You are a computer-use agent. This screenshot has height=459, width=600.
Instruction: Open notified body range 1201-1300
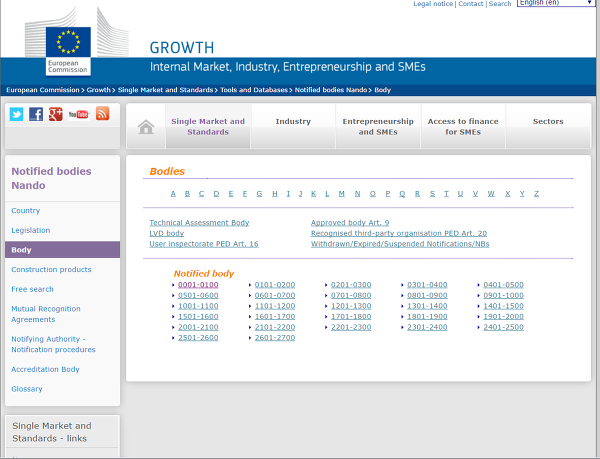pos(351,306)
